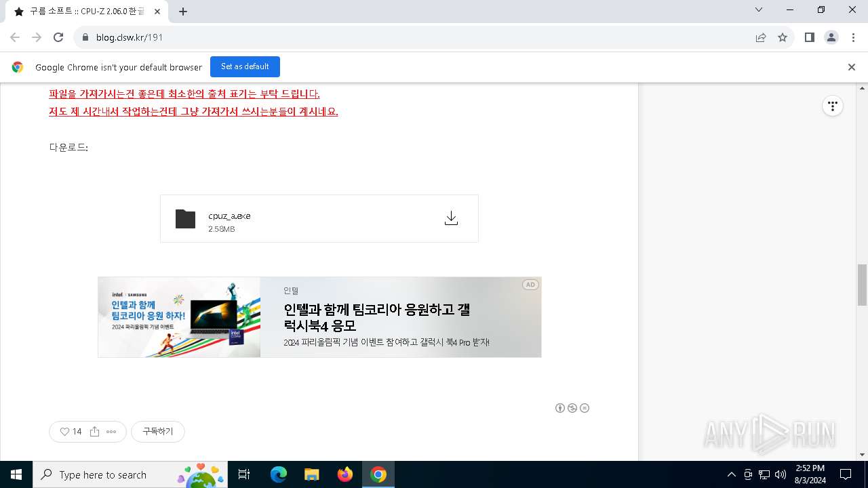Click the taskbar search box

click(130, 474)
